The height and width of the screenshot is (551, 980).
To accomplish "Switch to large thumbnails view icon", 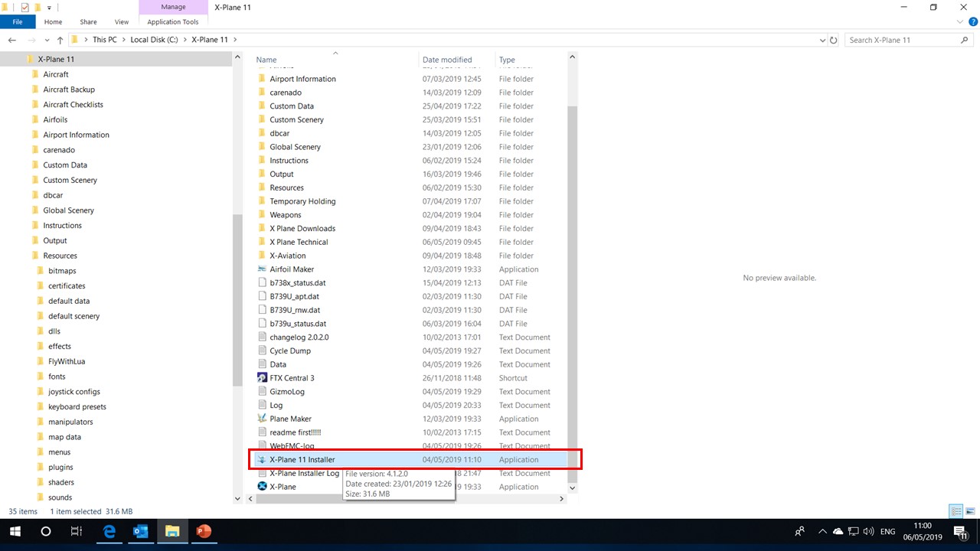I will (970, 511).
